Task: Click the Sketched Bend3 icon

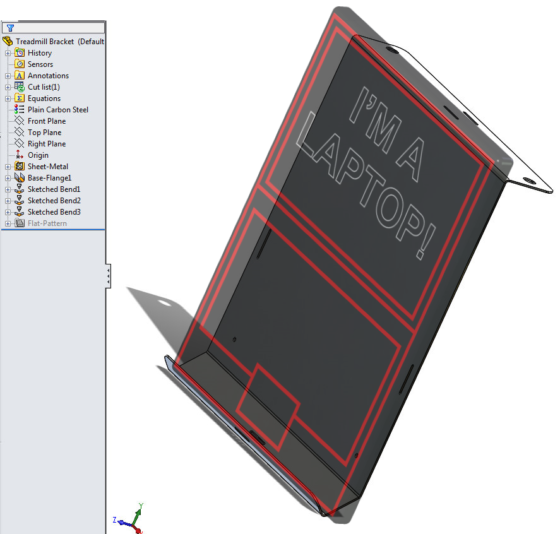Action: coord(19,212)
